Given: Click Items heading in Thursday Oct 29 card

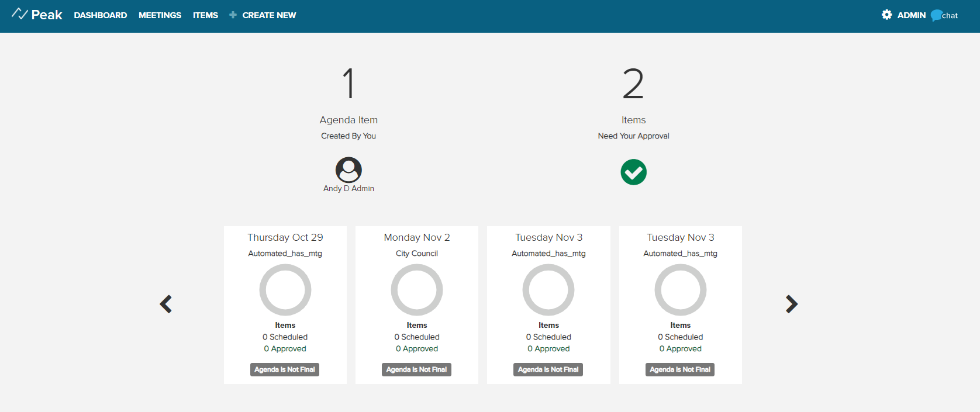Looking at the screenshot, I should pyautogui.click(x=285, y=326).
